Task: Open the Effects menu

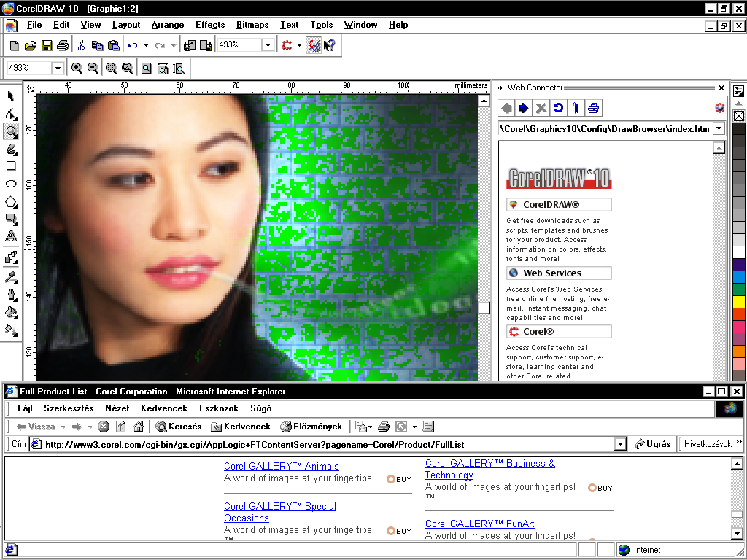Action: [x=210, y=25]
